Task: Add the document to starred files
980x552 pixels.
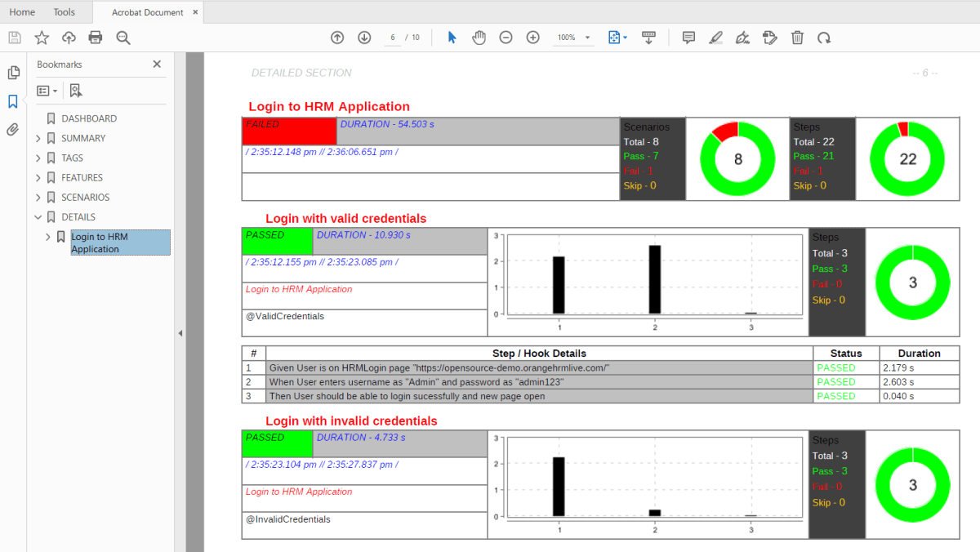Action: coord(42,38)
